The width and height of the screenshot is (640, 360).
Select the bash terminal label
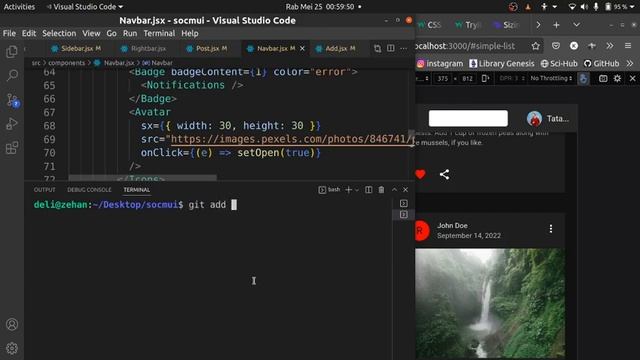coord(329,190)
